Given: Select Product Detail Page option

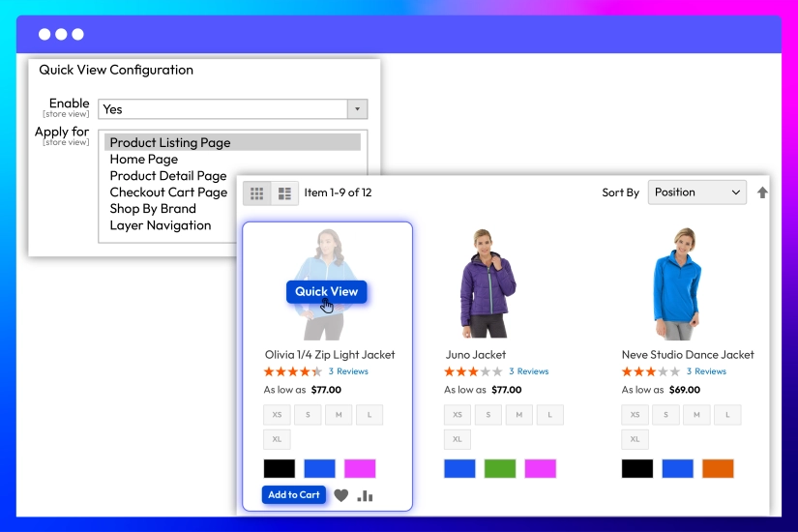Looking at the screenshot, I should point(168,176).
